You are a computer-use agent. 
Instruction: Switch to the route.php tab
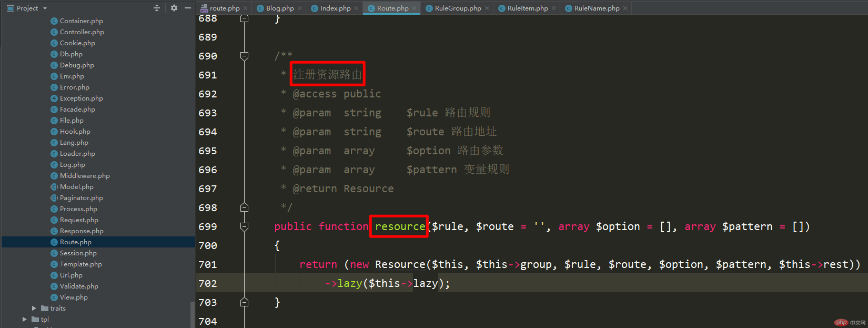coord(225,8)
